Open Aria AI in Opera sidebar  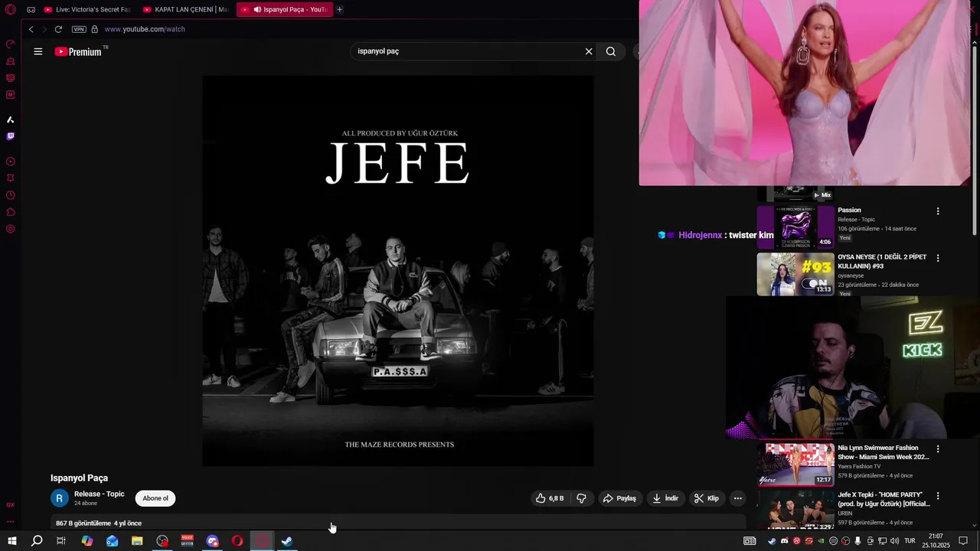(11, 119)
